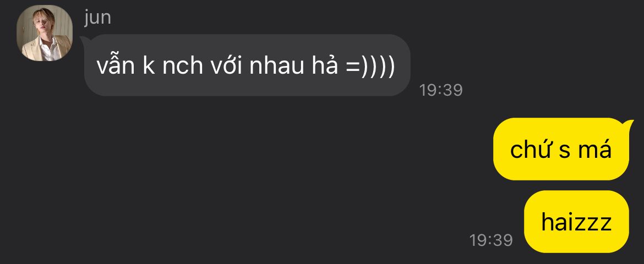Click the 19:39 timestamp beside jun's message
The width and height of the screenshot is (644, 264).
tap(441, 90)
